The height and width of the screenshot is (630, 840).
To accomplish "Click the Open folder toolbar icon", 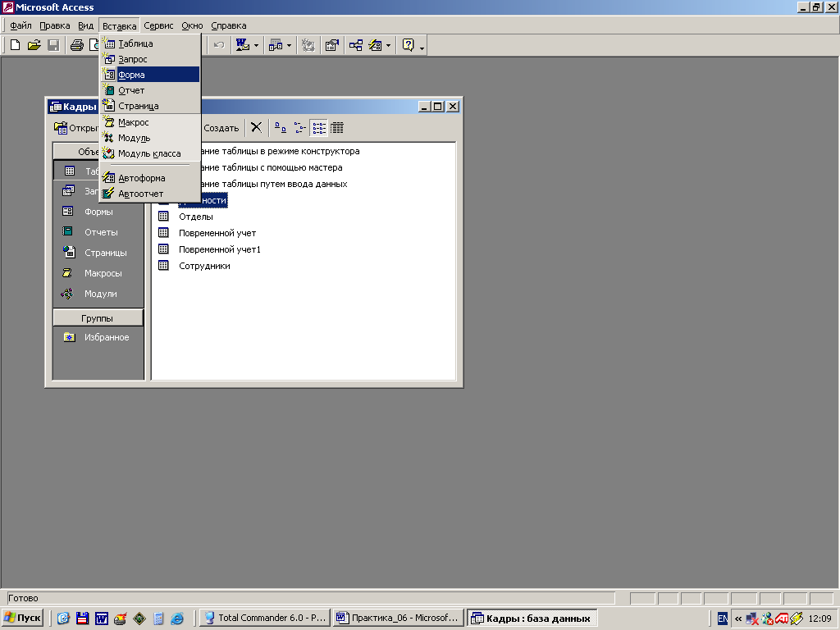I will (34, 45).
